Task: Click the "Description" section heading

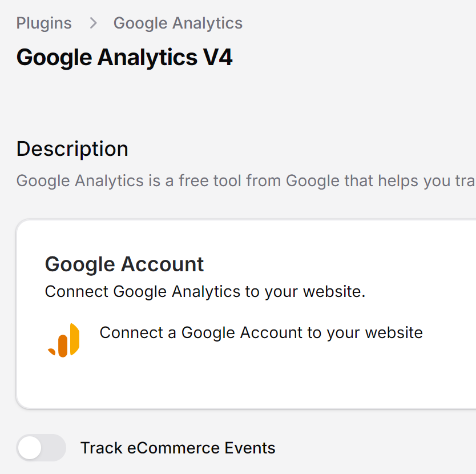Action: pos(72,149)
